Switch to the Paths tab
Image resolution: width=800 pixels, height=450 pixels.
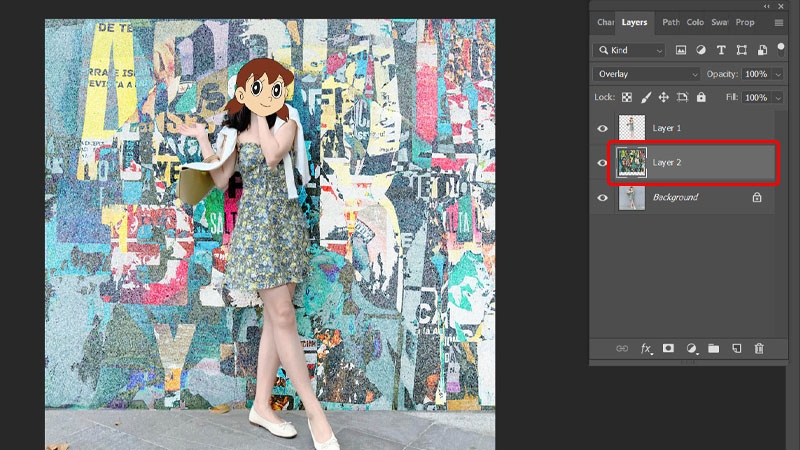(671, 22)
